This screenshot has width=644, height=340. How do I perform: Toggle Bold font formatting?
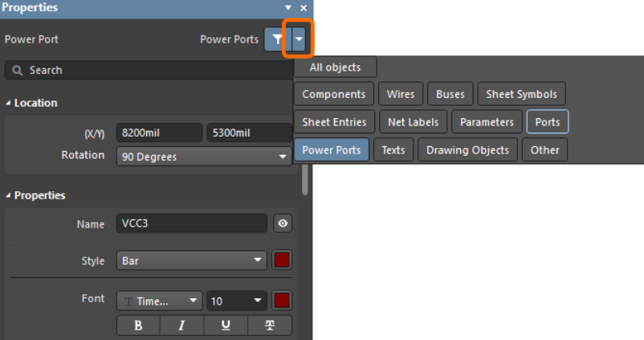tap(138, 326)
